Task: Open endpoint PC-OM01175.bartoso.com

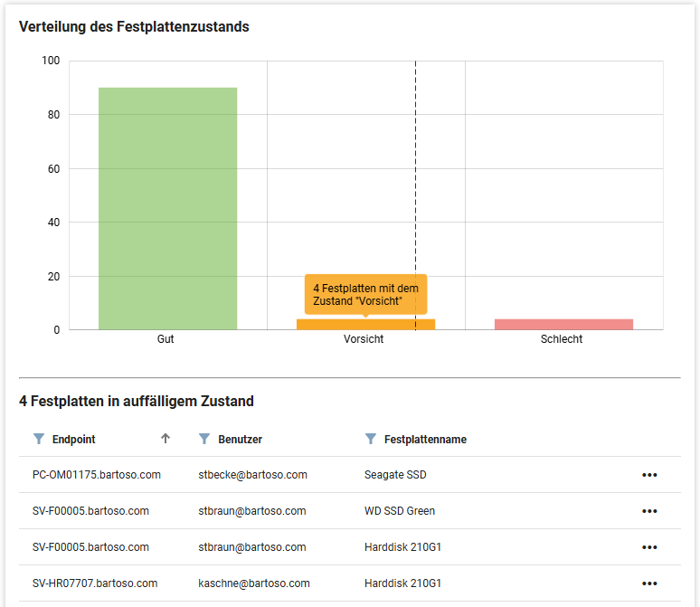Action: click(96, 475)
